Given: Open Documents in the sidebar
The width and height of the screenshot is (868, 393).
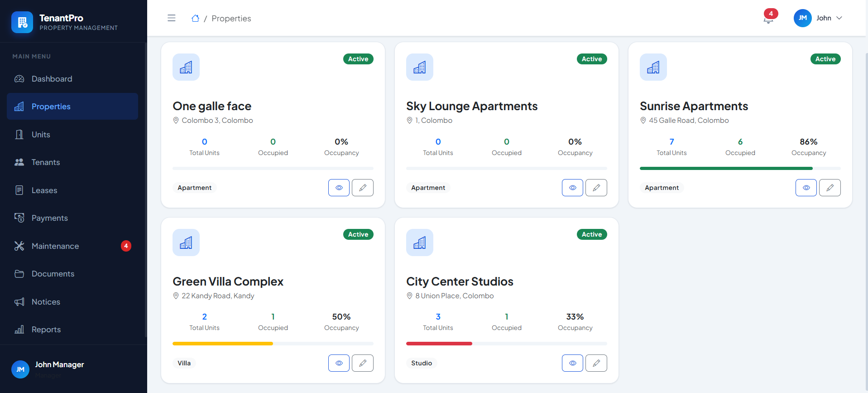Looking at the screenshot, I should pos(72,274).
